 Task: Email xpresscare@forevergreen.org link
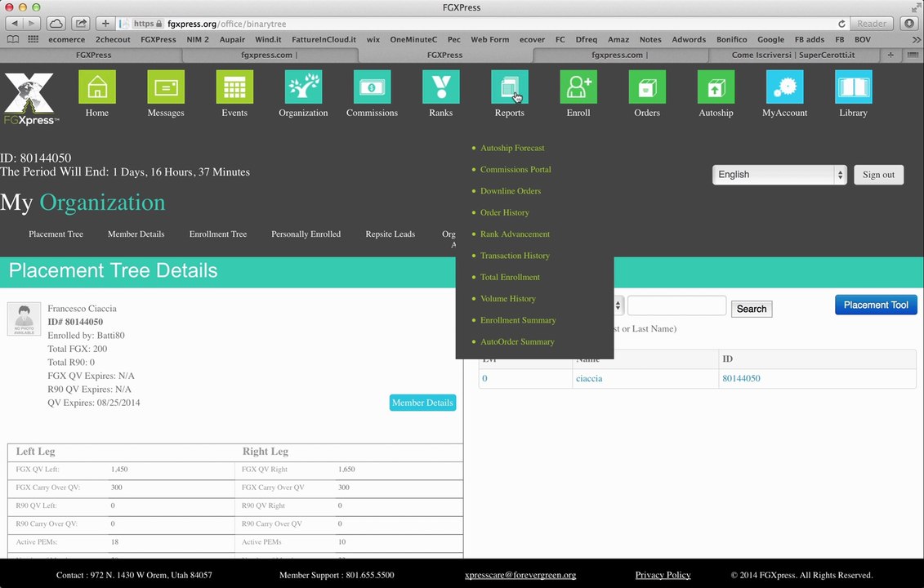(x=520, y=575)
